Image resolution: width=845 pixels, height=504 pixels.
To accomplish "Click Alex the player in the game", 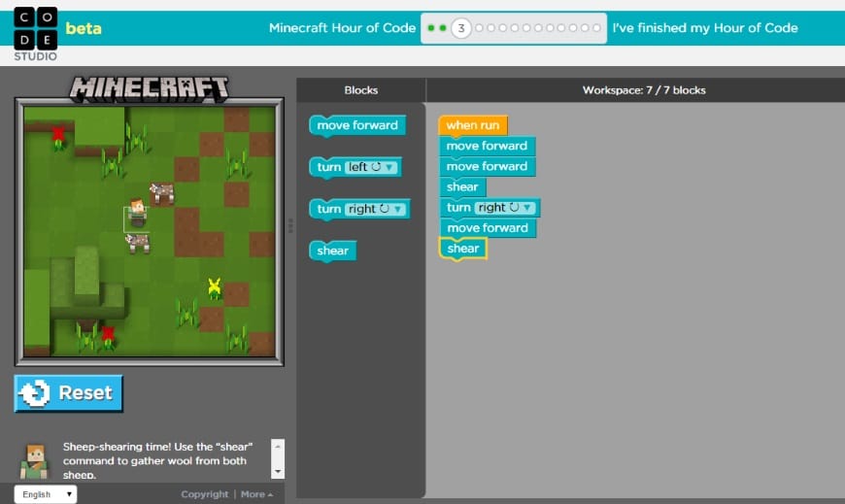I will (137, 213).
